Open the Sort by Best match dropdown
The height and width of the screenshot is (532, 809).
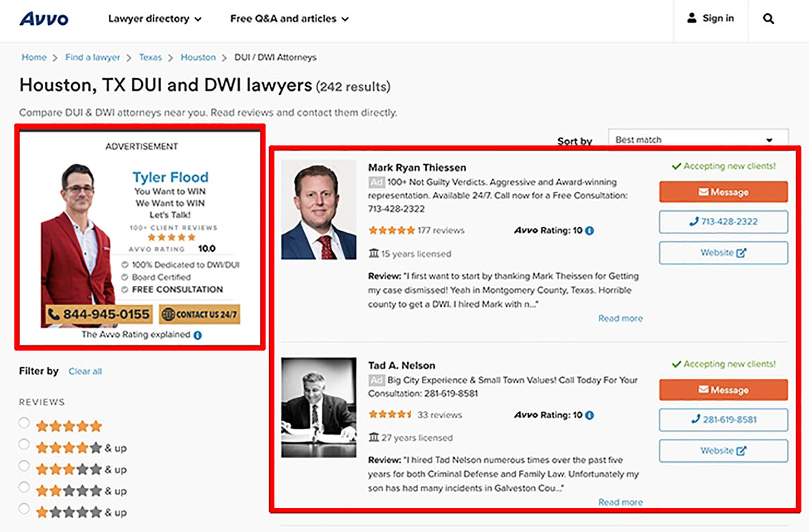pos(698,140)
